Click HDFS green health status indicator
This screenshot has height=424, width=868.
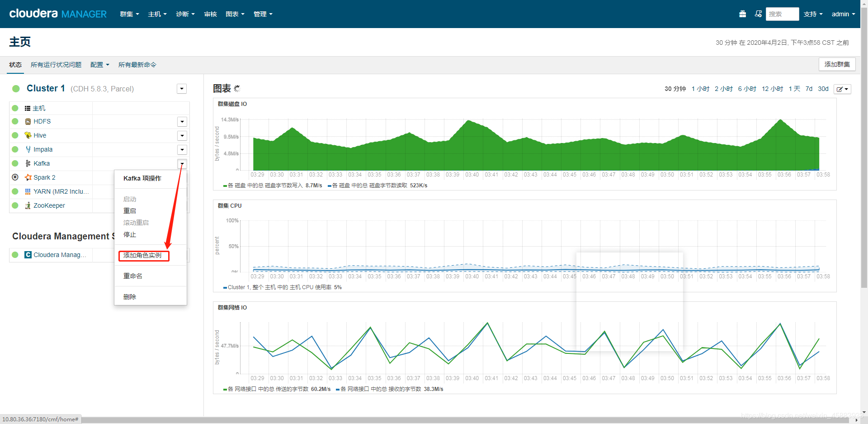pyautogui.click(x=15, y=121)
